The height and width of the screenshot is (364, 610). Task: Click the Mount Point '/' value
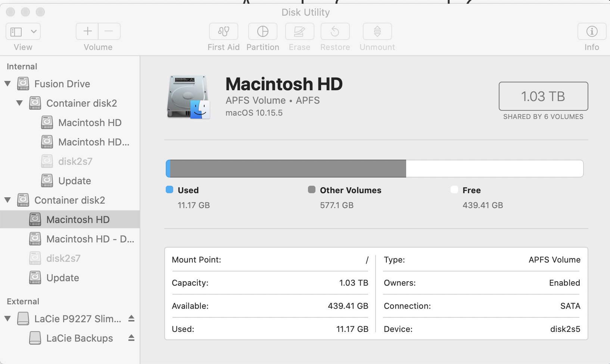pyautogui.click(x=367, y=260)
